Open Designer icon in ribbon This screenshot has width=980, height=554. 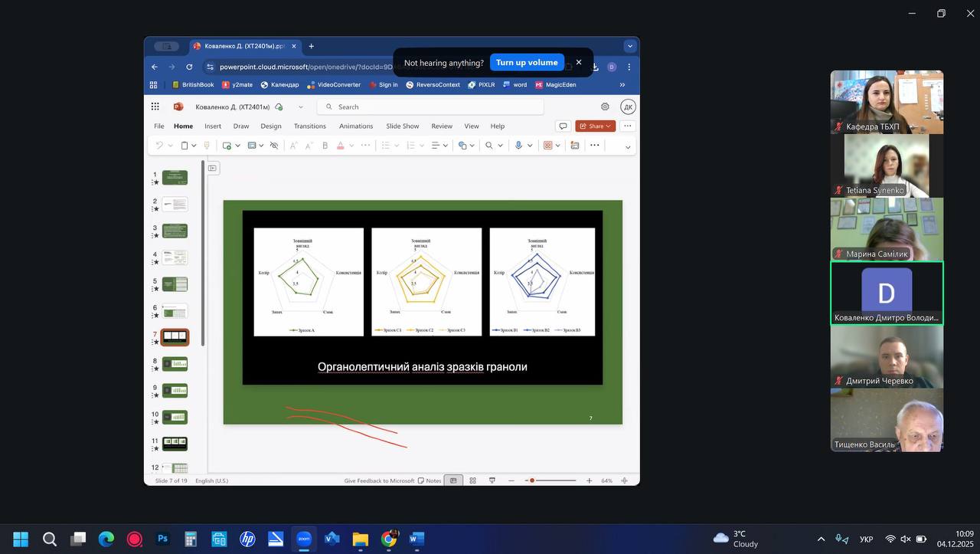575,146
